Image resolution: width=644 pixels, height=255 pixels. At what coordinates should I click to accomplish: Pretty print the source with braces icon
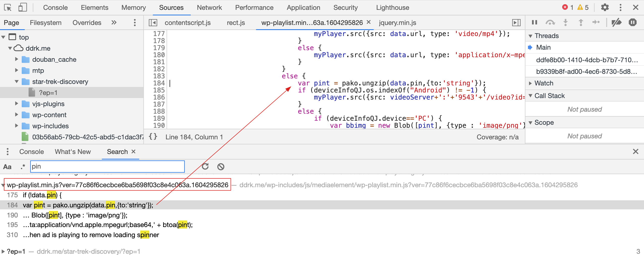[153, 137]
